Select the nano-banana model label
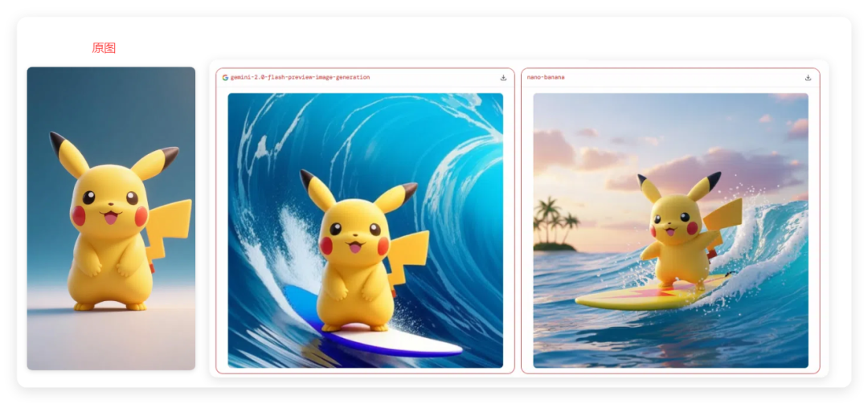The image size is (868, 404). (x=546, y=78)
